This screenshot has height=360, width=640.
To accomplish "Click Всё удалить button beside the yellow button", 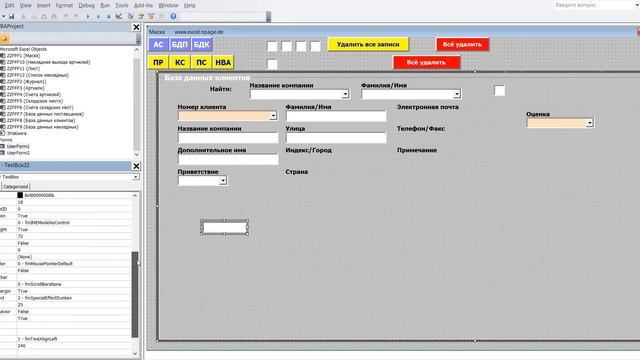I will [x=462, y=44].
